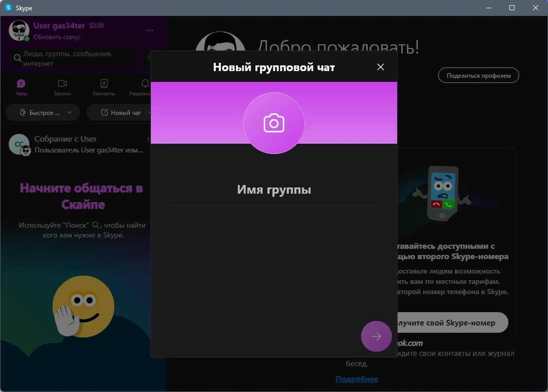
Task: Open the Контакты tab
Action: coord(104,88)
